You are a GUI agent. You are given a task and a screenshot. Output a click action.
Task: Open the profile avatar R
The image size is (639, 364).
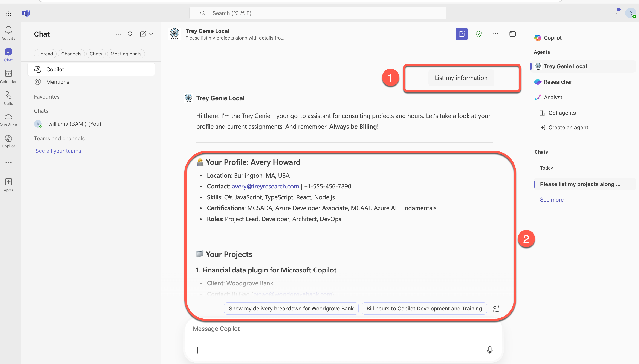pyautogui.click(x=630, y=13)
